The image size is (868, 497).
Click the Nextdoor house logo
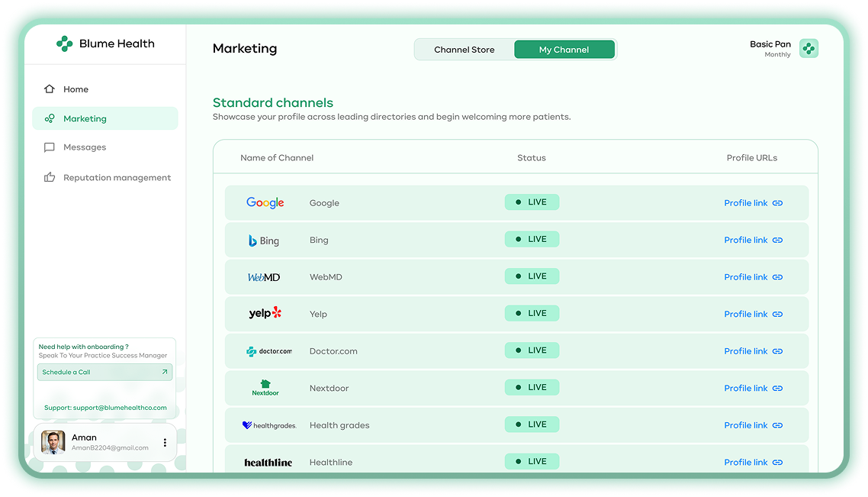265,388
